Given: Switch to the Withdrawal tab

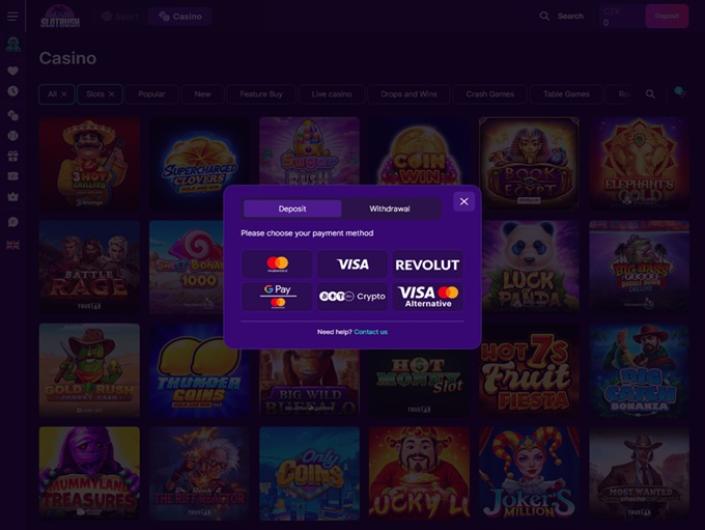Looking at the screenshot, I should click(390, 209).
